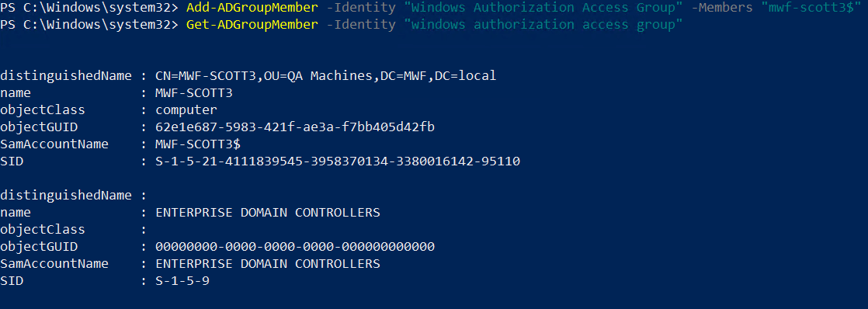Select the lowercase "windows authorization access group" string
This screenshot has width=868, height=309.
coord(546,25)
